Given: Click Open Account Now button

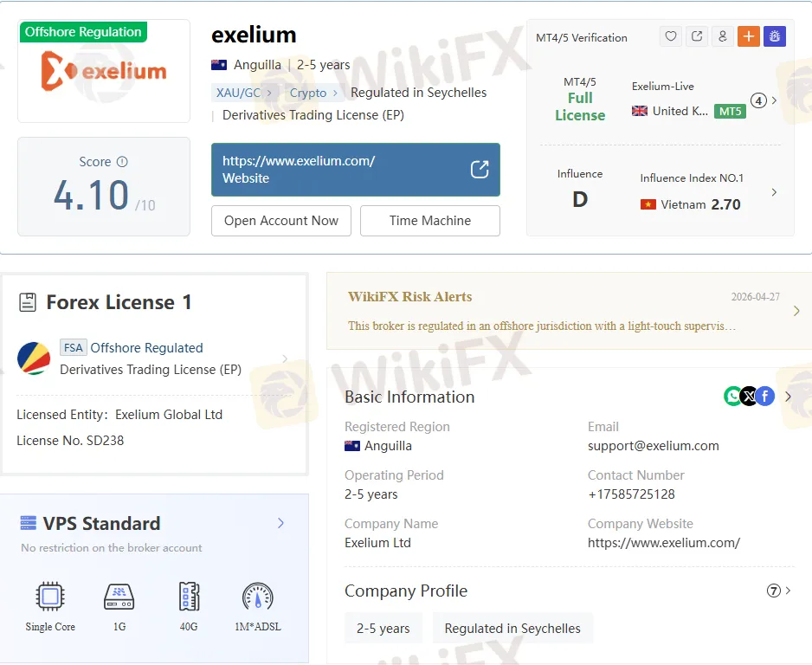Looking at the screenshot, I should [281, 221].
